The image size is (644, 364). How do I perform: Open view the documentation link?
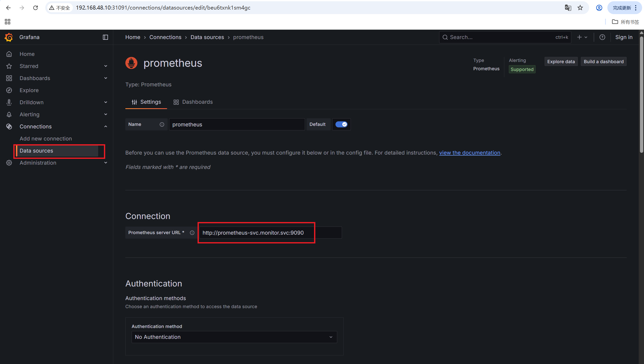coord(470,153)
